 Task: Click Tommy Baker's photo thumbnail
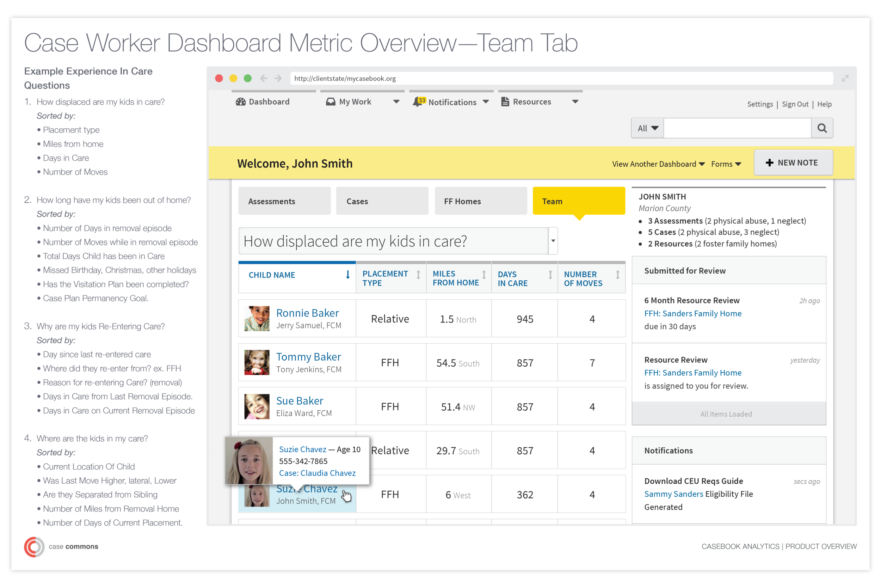[x=257, y=363]
